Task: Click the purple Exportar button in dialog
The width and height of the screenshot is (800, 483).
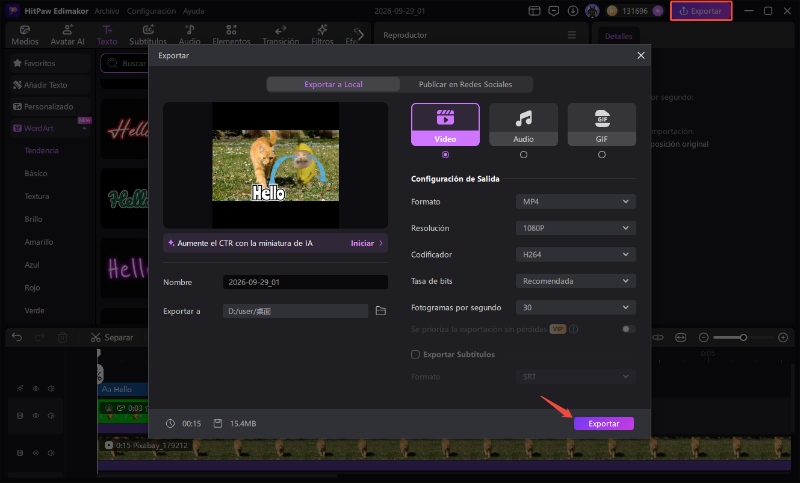Action: [604, 423]
